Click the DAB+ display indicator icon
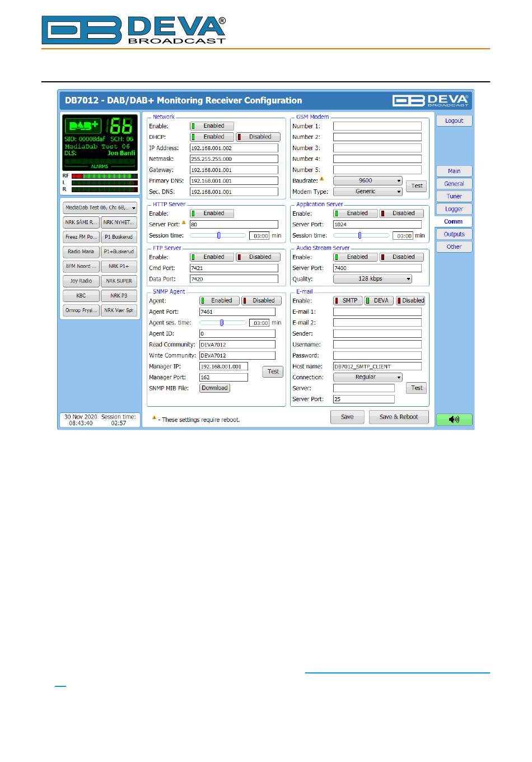The image size is (532, 762). pos(83,126)
